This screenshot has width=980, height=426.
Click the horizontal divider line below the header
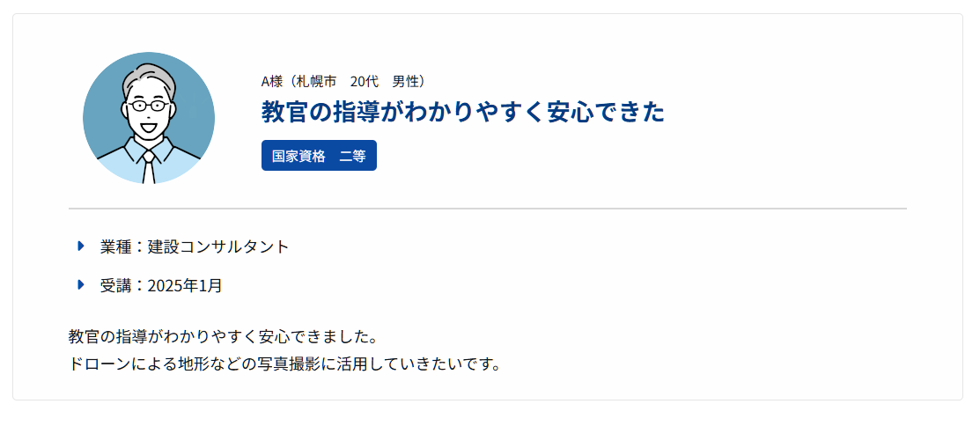pos(488,209)
